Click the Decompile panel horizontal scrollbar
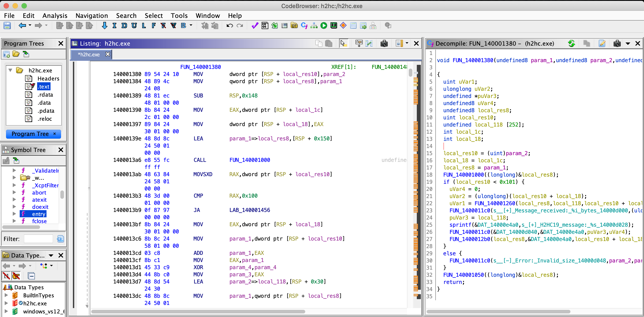Viewport: 644px width, 317px height. click(498, 311)
